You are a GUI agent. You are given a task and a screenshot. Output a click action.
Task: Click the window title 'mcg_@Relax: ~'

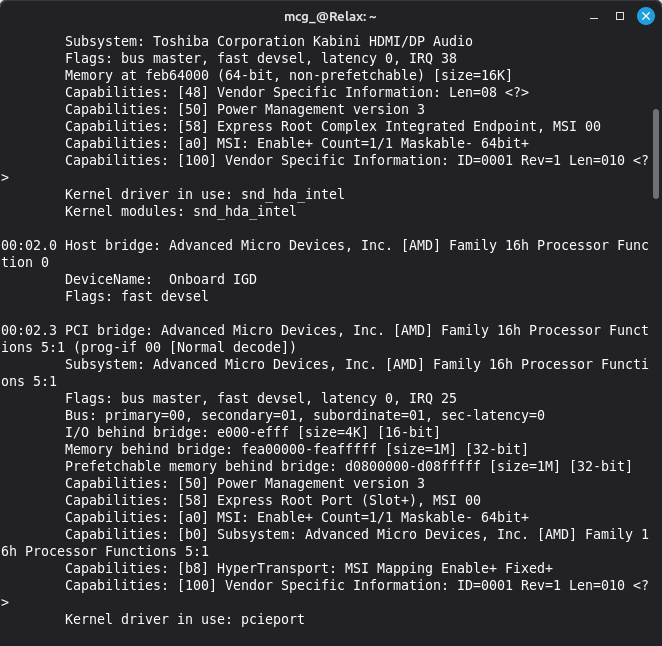(x=330, y=17)
